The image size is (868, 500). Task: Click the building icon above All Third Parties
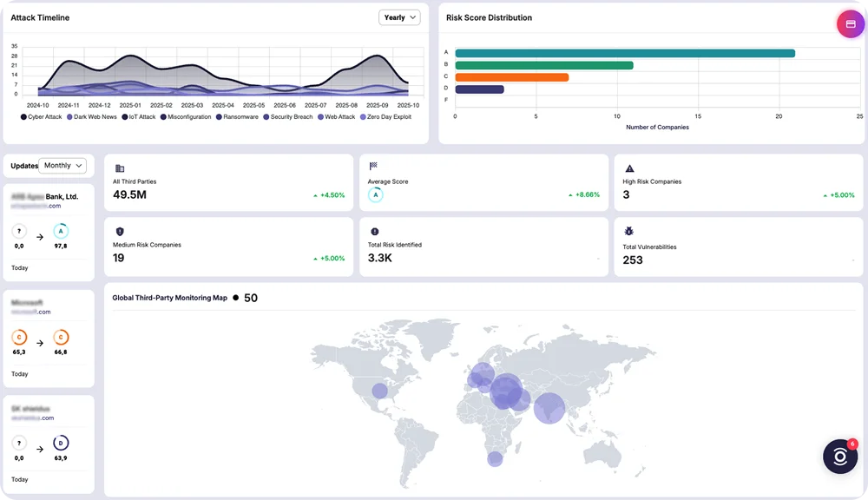click(120, 168)
